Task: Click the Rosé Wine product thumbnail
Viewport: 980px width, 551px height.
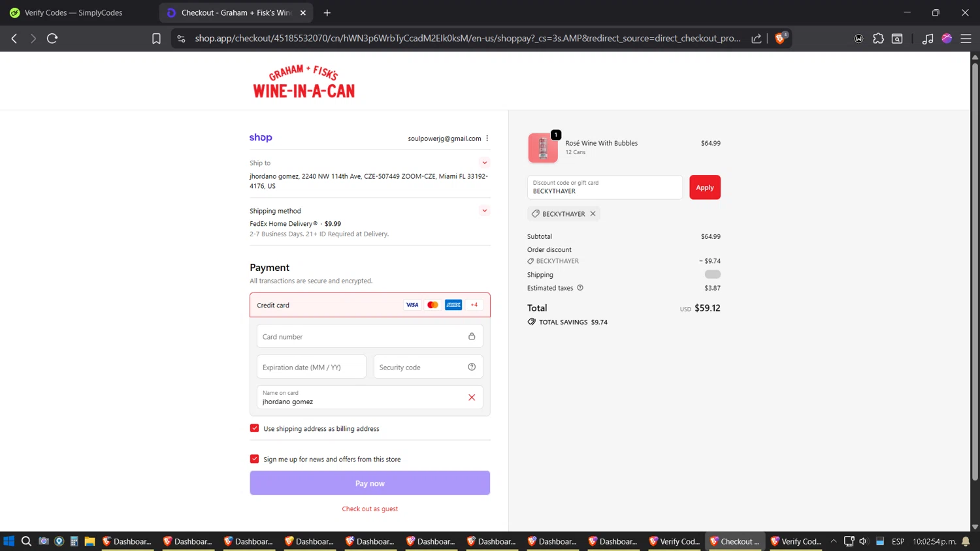Action: pyautogui.click(x=543, y=148)
